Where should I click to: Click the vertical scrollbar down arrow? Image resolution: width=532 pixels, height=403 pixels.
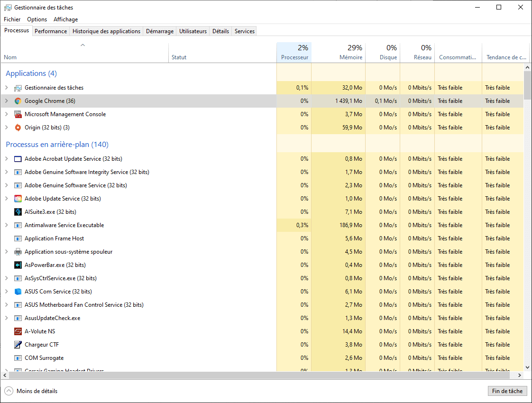(x=527, y=367)
